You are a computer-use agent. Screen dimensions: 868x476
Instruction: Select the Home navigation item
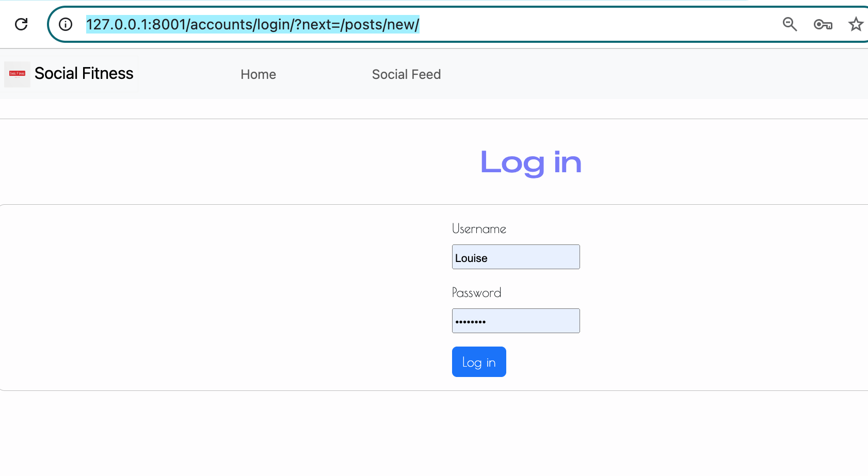(258, 74)
